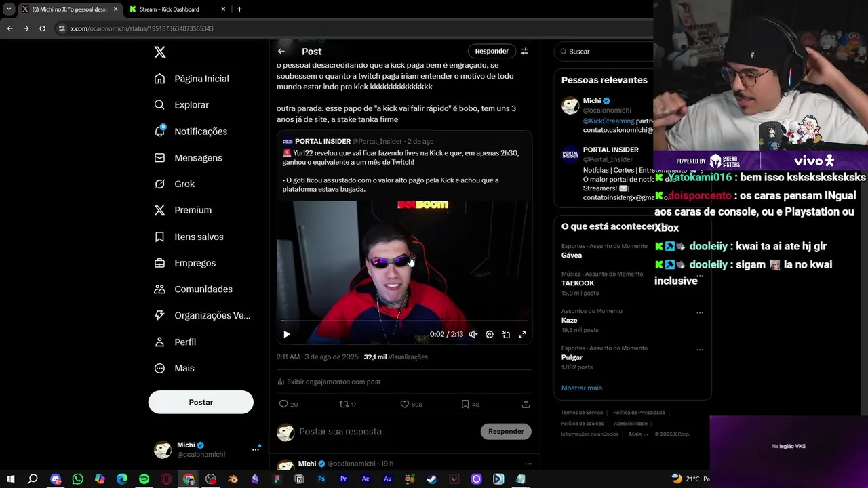Open WhatsApp from the taskbar
The image size is (868, 488).
pyautogui.click(x=77, y=479)
